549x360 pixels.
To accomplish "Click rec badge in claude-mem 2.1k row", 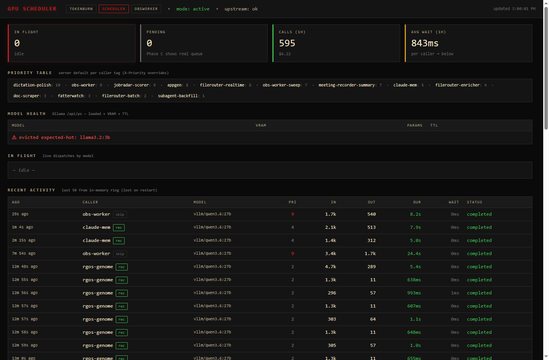I will point(119,228).
